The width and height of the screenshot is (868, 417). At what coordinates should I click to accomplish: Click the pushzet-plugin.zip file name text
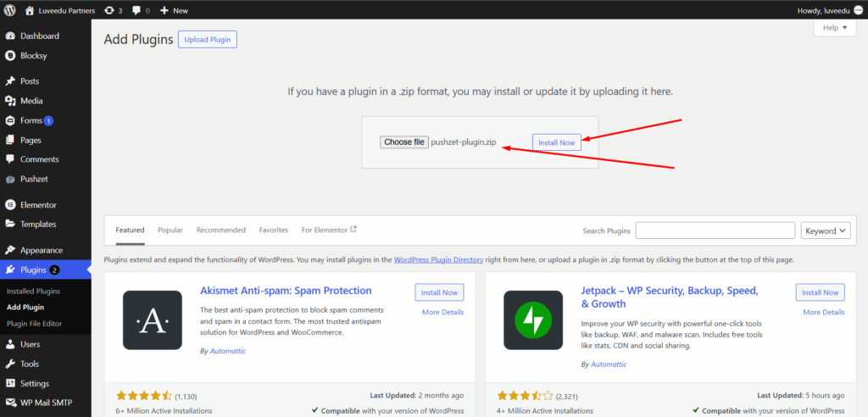(x=464, y=142)
